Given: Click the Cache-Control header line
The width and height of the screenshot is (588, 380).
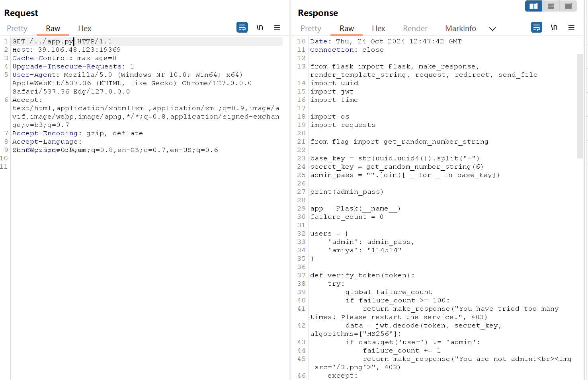Looking at the screenshot, I should pyautogui.click(x=64, y=58).
